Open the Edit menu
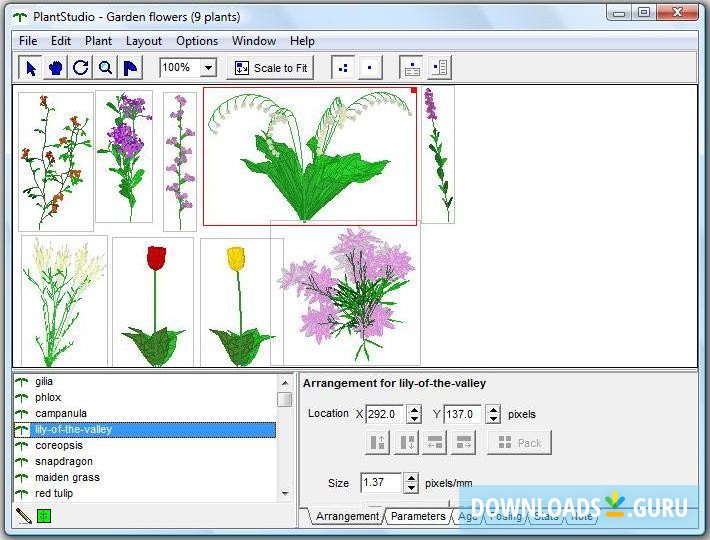This screenshot has width=710, height=540. click(61, 41)
